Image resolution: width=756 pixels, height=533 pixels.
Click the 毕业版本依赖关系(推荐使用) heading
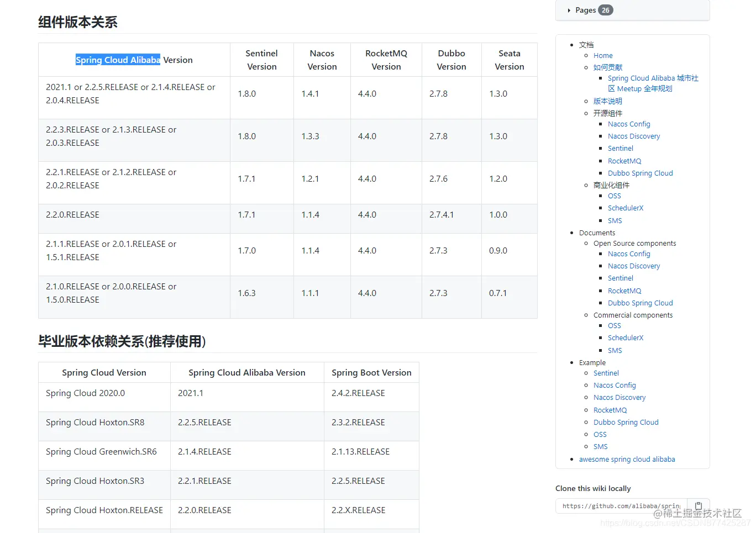[122, 341]
